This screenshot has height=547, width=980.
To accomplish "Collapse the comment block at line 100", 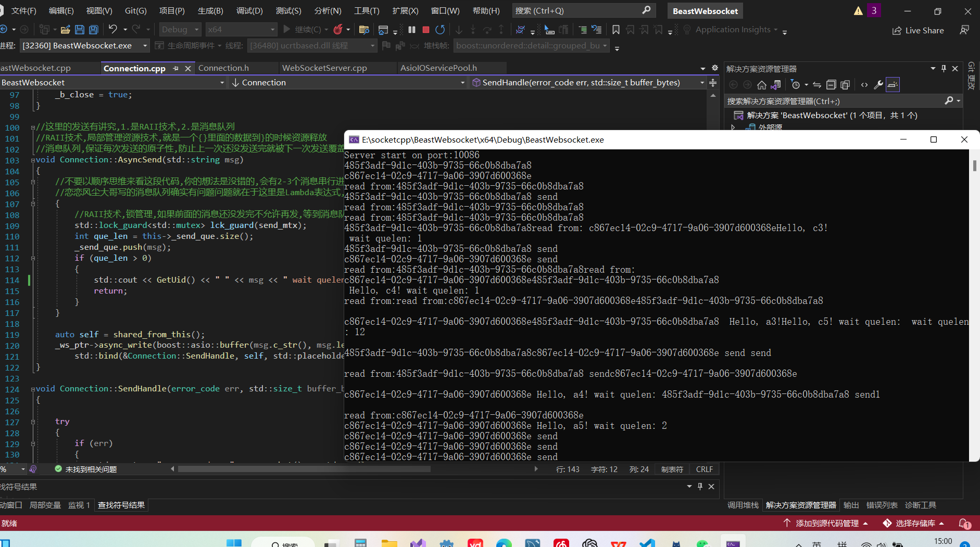I will coord(33,128).
